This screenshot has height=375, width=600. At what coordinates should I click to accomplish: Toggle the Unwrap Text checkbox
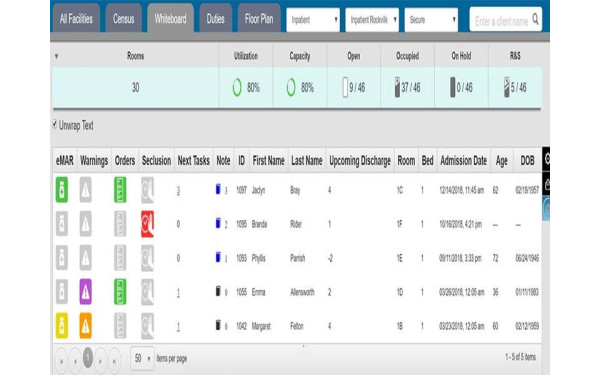pos(55,124)
